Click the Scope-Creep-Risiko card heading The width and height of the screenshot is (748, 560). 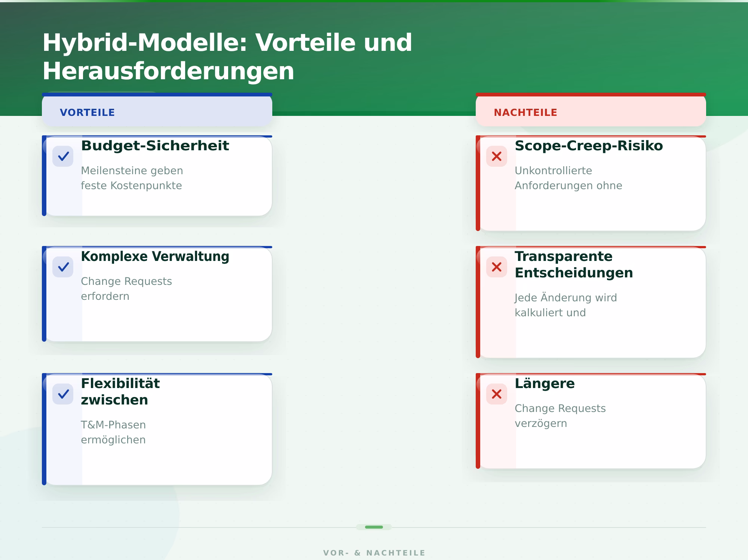589,146
